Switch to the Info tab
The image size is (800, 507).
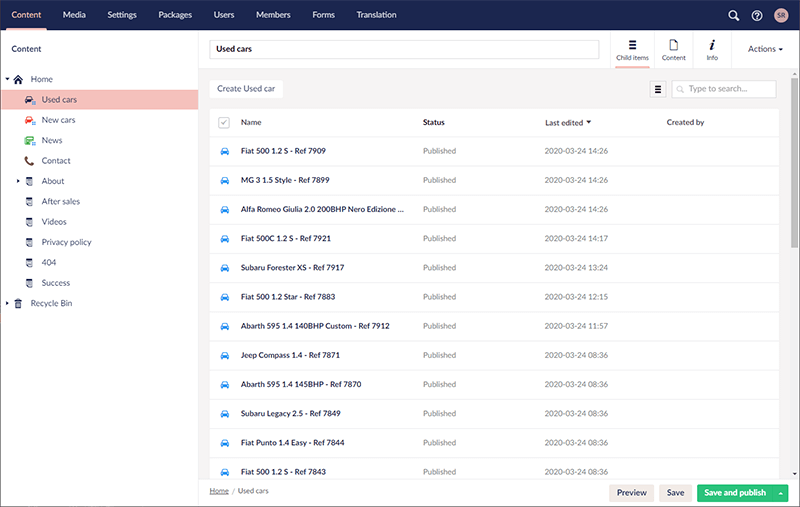(712, 50)
